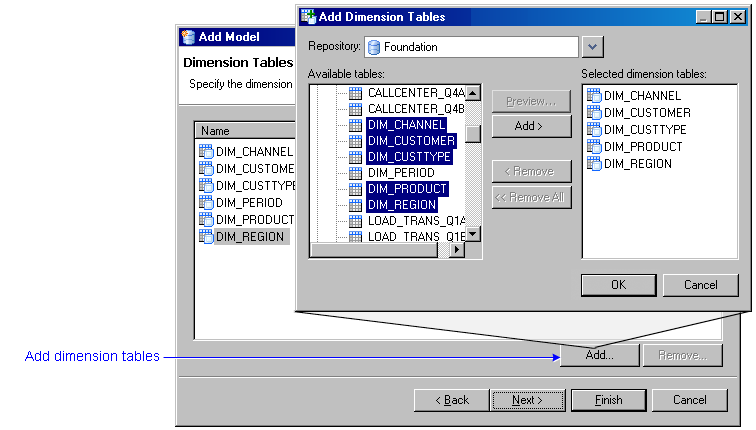Click the DIM_PERIOD icon in the Add Model list
Image resolution: width=756 pixels, height=430 pixels.
pyautogui.click(x=207, y=203)
